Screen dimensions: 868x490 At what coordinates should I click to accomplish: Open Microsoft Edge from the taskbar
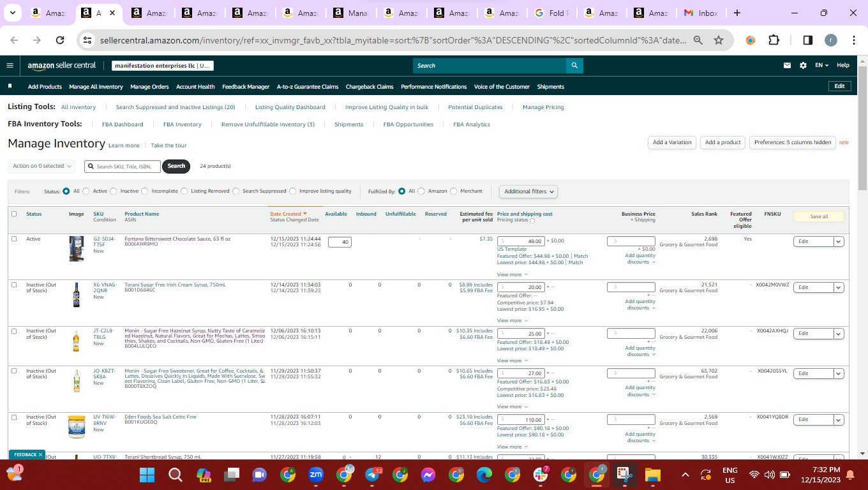click(x=484, y=475)
